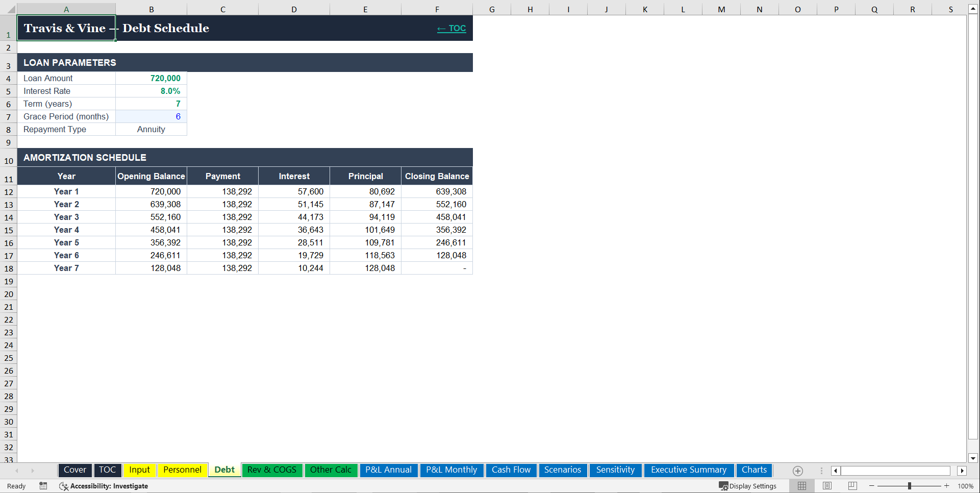
Task: Select row 12 header
Action: [x=9, y=192]
